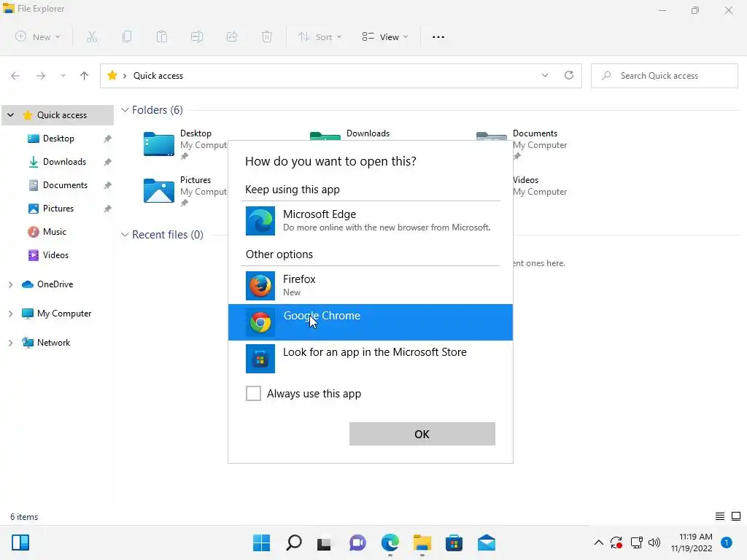Click the Copy icon in the toolbar

pyautogui.click(x=127, y=36)
